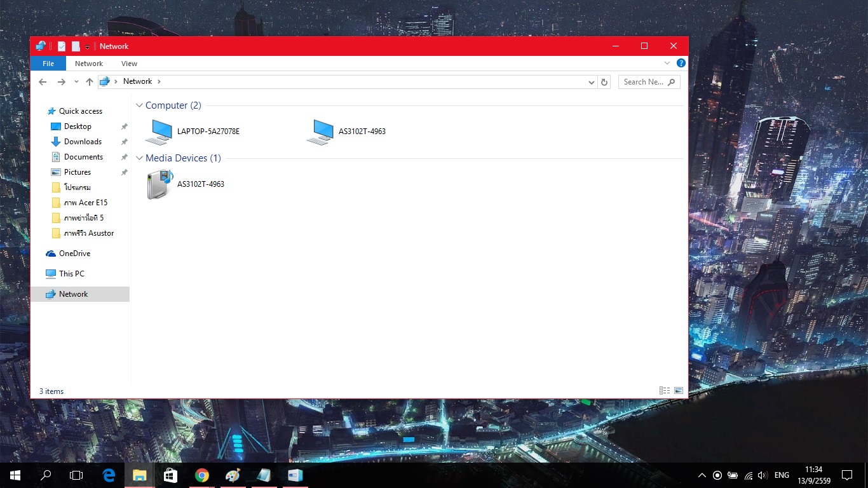Open Windows Store from taskbar
868x488 pixels.
tap(170, 475)
